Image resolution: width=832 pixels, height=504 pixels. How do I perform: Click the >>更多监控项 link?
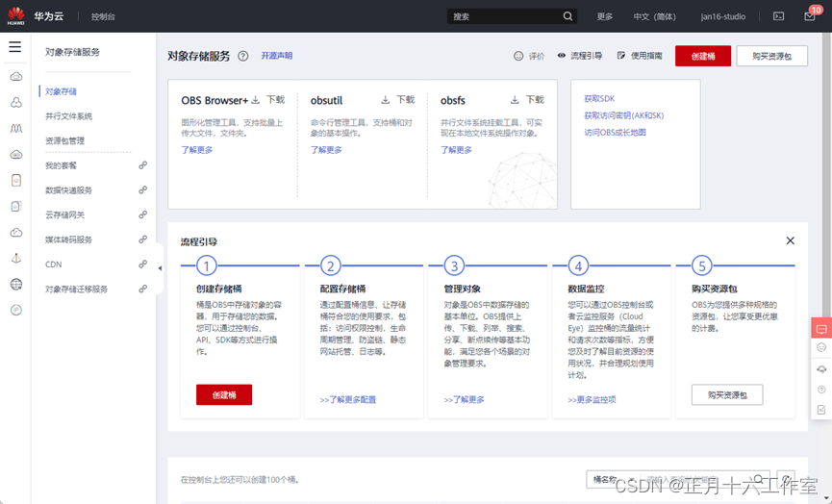592,400
